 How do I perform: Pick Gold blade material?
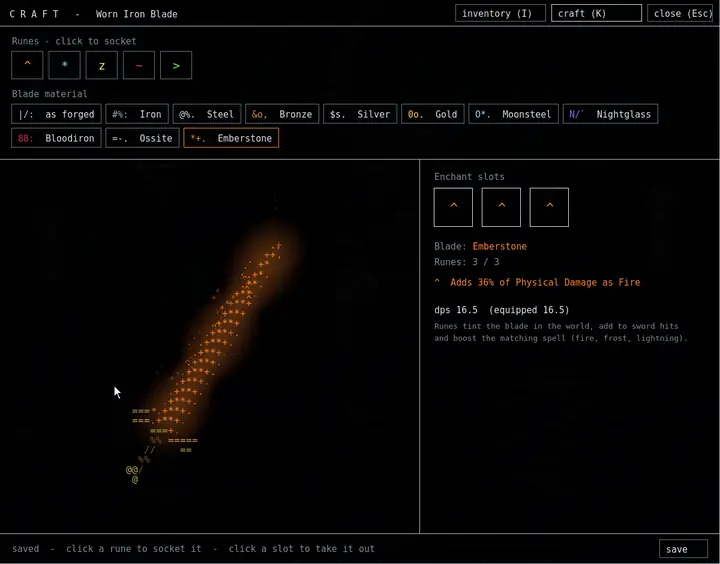[433, 114]
